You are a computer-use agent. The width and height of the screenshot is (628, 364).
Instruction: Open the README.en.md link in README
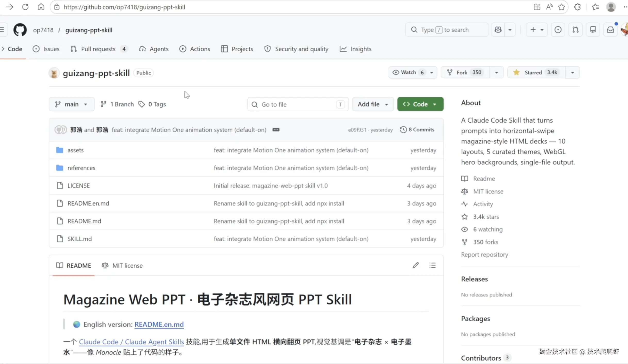click(159, 324)
